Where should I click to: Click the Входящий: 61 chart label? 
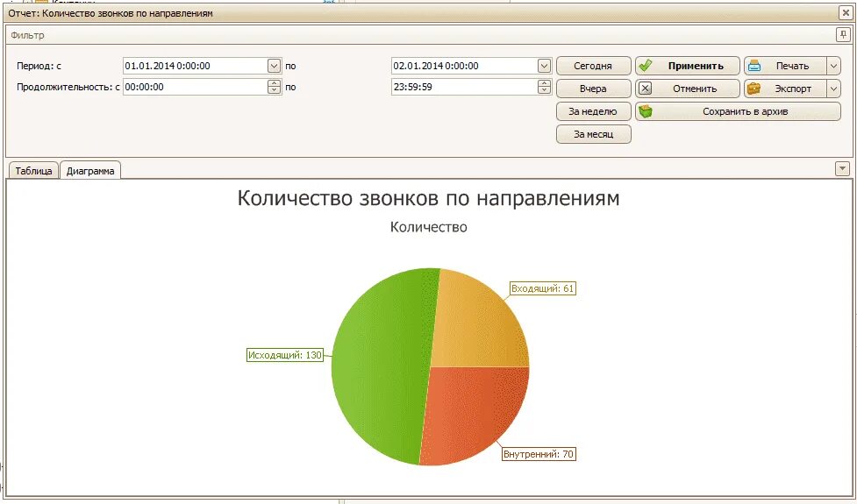pos(542,288)
